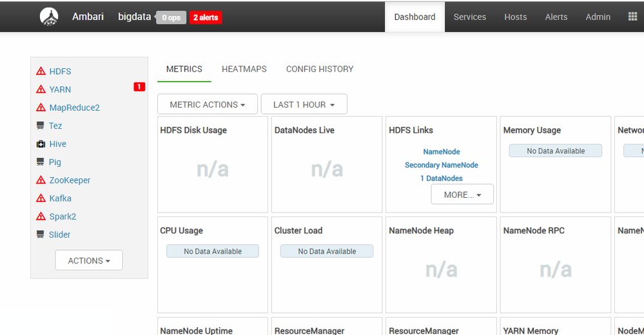Open the Config History tab

click(320, 69)
